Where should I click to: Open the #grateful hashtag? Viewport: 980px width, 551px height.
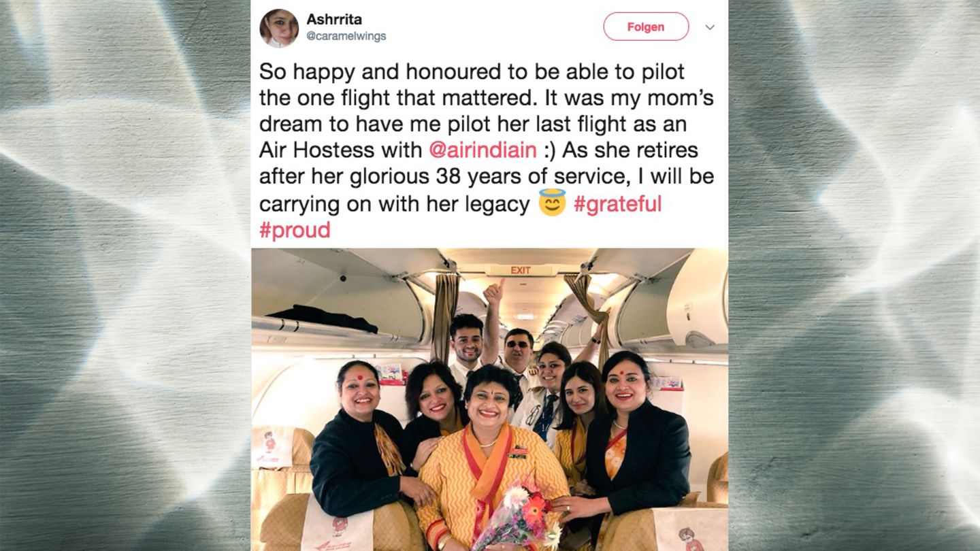(617, 203)
